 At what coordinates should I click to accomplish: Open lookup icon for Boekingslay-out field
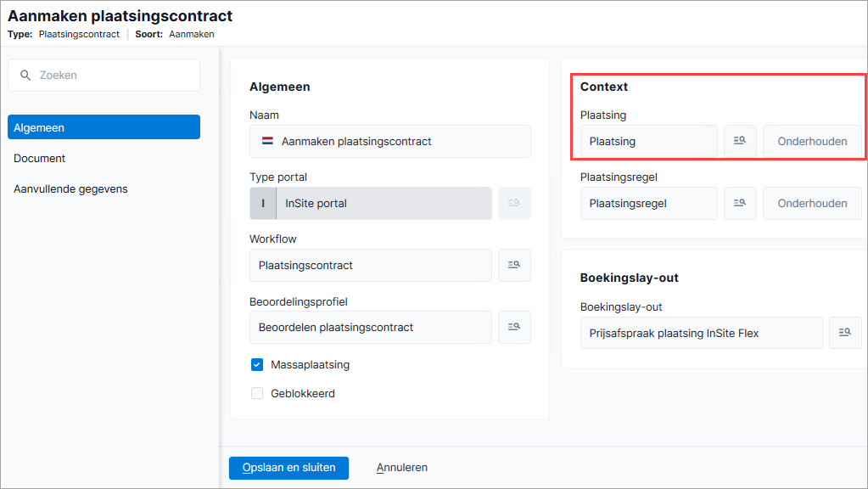pos(845,333)
